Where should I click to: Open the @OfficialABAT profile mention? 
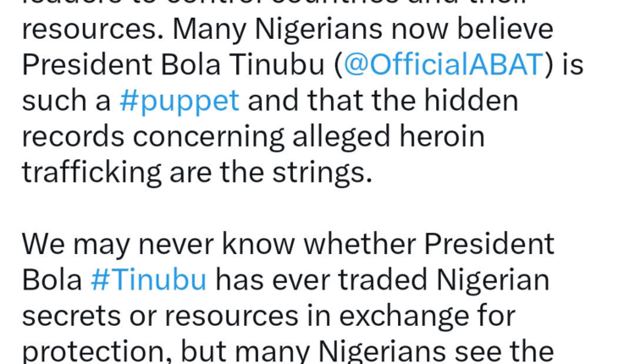(443, 65)
